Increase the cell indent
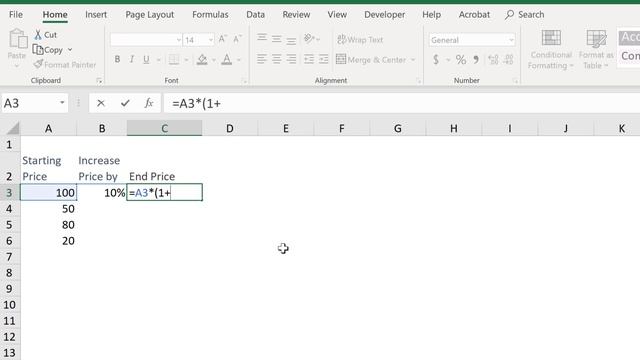 click(x=324, y=59)
